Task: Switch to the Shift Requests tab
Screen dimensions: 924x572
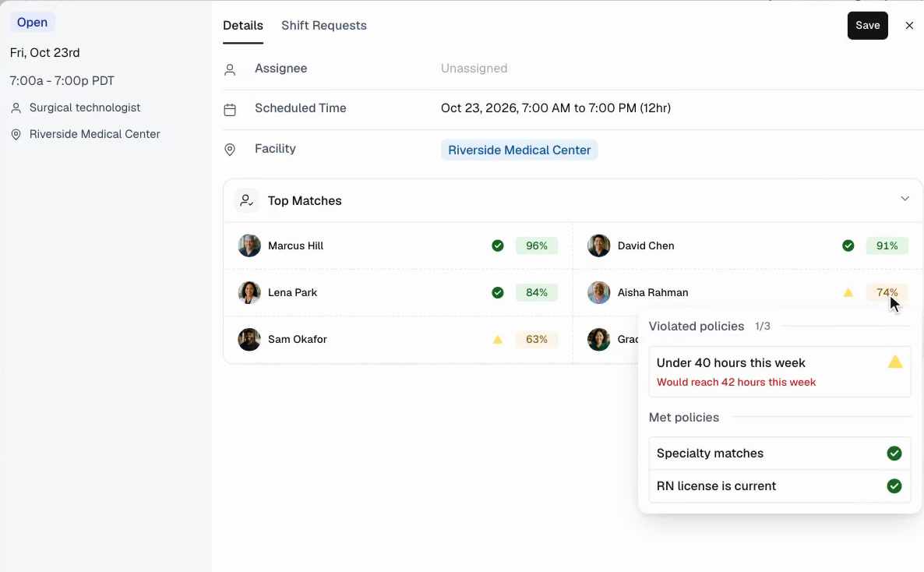Action: pos(323,26)
